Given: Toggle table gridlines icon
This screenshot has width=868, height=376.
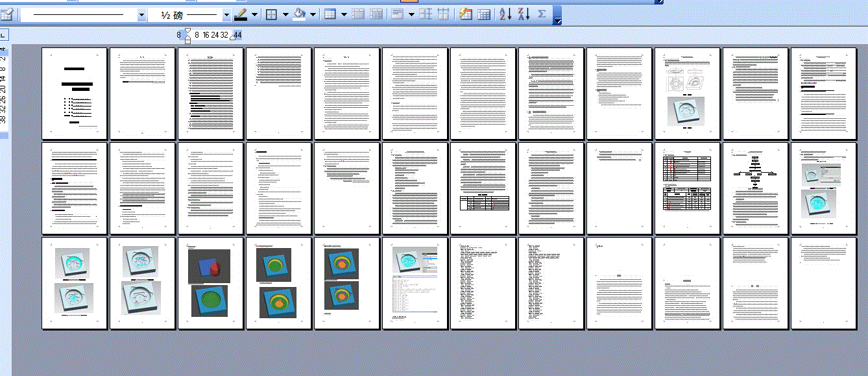Looking at the screenshot, I should [x=484, y=14].
